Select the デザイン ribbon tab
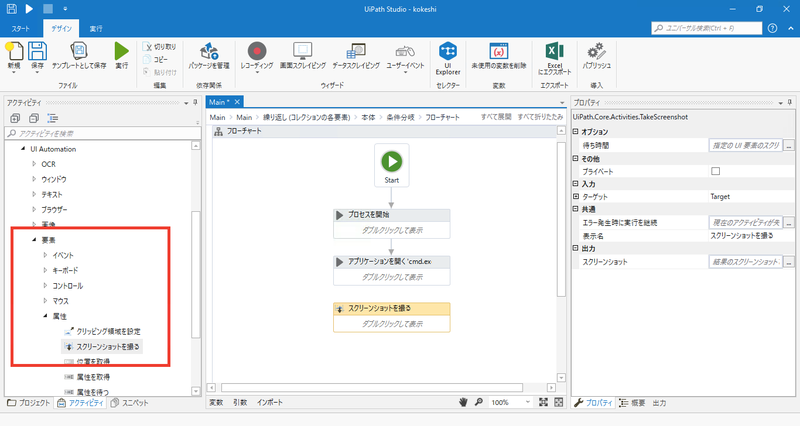 click(x=61, y=29)
